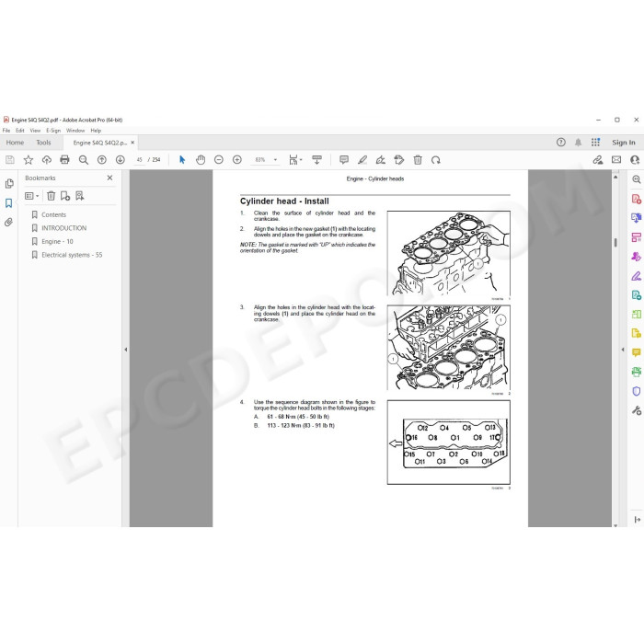The height and width of the screenshot is (644, 644).
Task: Open Combine Files tool in right pane
Action: point(637,218)
